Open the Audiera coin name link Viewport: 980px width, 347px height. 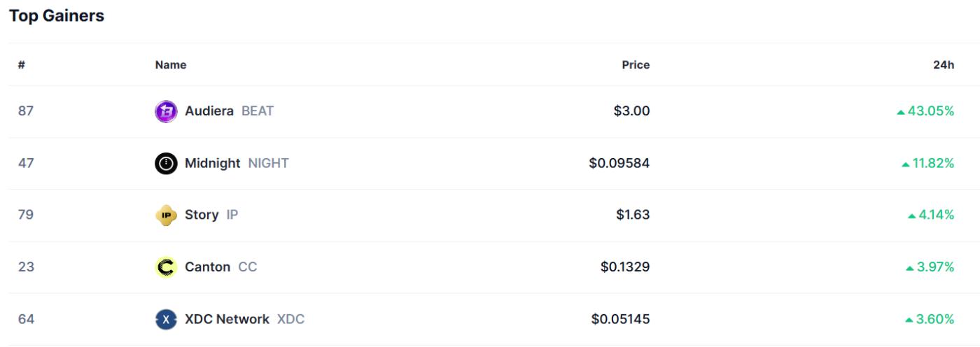[209, 111]
